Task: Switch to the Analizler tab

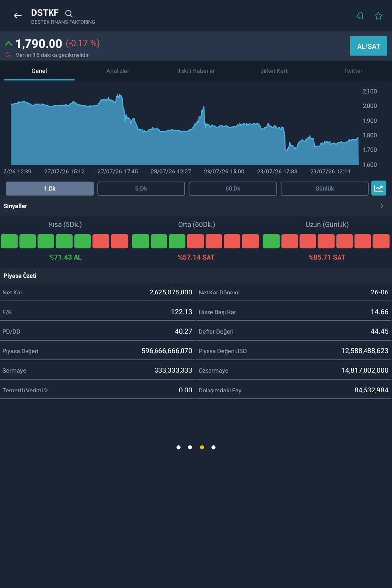Action: 118,71
